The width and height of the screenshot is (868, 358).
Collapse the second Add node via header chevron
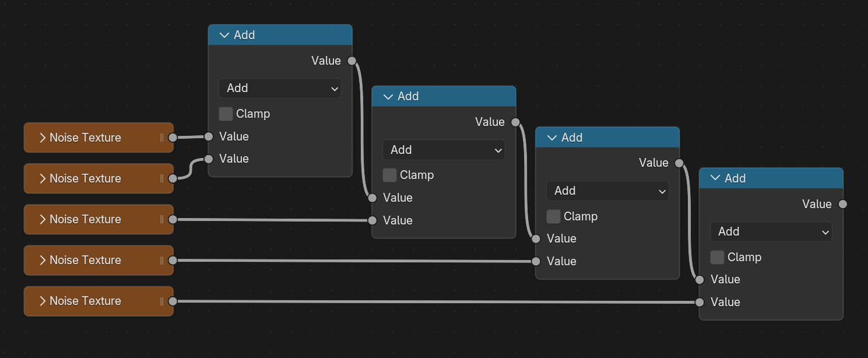click(x=388, y=96)
